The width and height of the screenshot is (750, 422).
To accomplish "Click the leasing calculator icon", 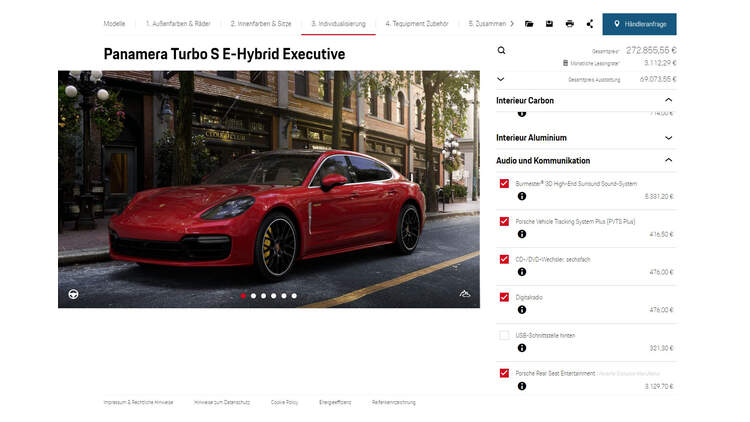I will click(565, 63).
